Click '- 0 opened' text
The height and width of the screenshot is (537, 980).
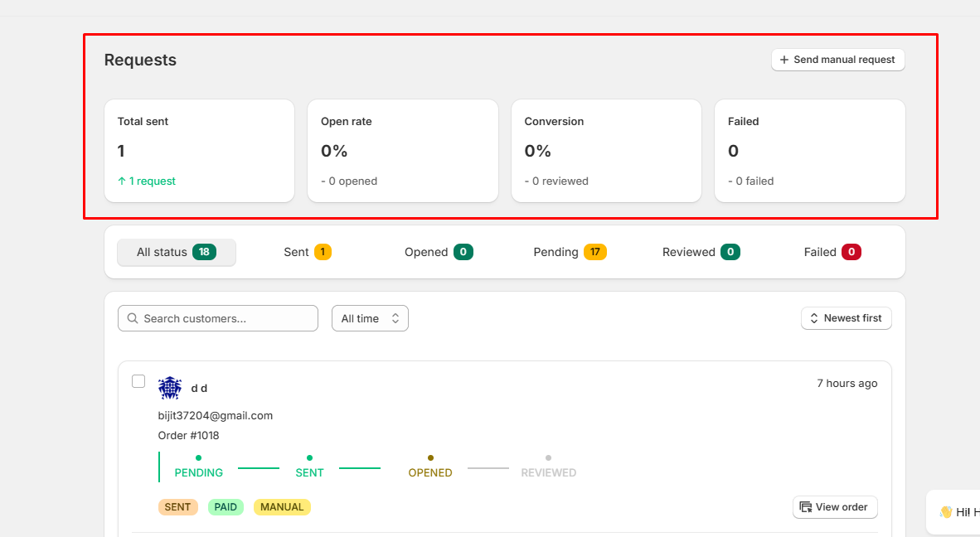349,181
